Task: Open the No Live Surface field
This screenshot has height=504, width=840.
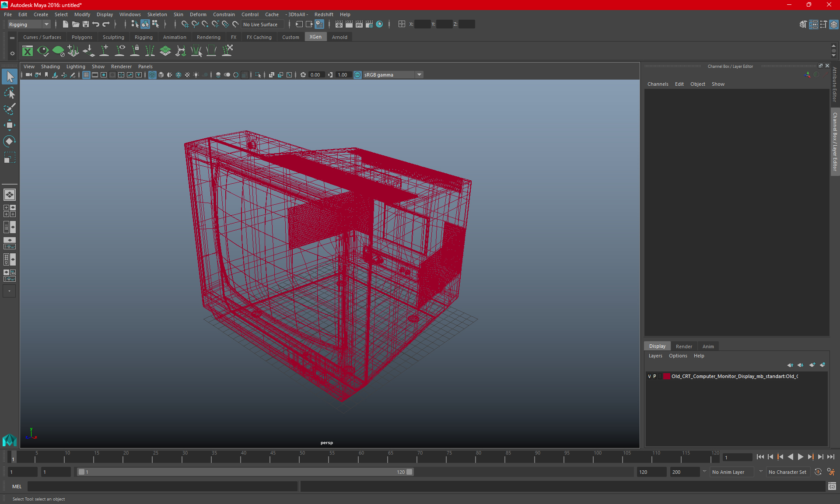Action: click(x=262, y=24)
